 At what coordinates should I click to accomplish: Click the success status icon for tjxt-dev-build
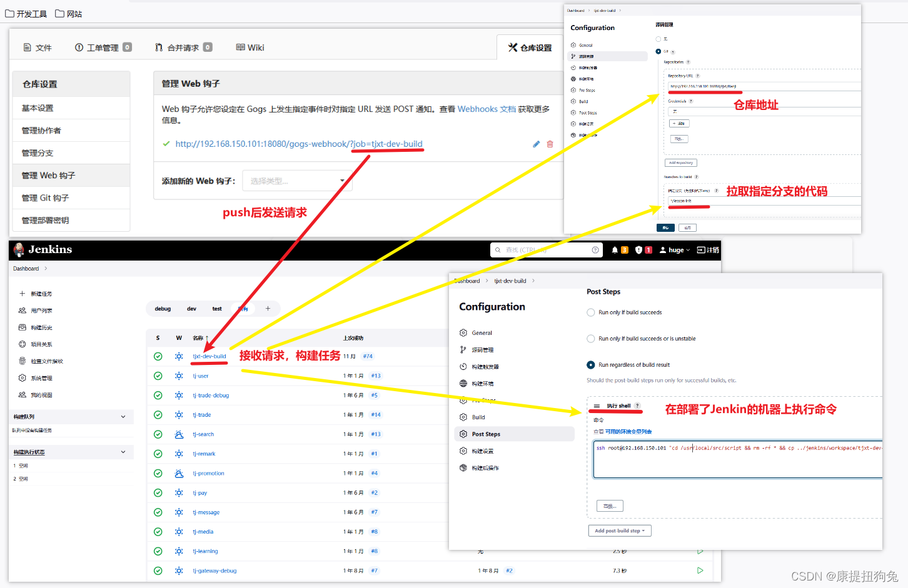pos(158,356)
